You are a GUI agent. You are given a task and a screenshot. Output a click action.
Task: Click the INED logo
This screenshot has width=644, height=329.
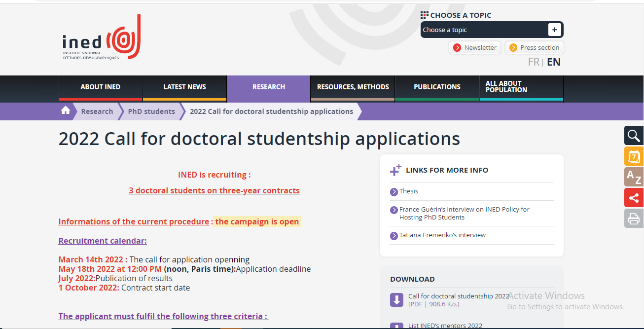pyautogui.click(x=102, y=37)
